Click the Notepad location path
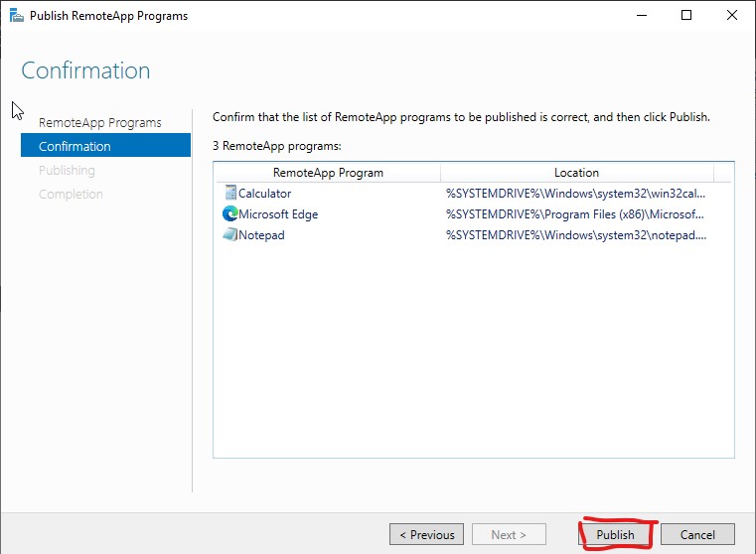The image size is (756, 554). click(576, 235)
